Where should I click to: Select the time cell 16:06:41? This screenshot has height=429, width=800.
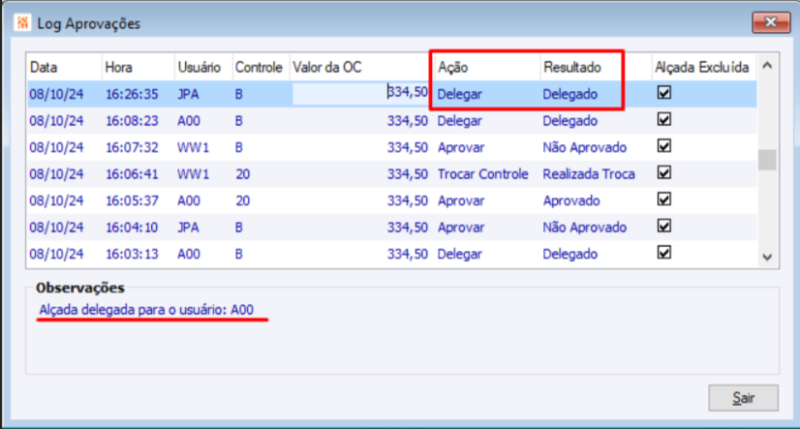[x=132, y=174]
